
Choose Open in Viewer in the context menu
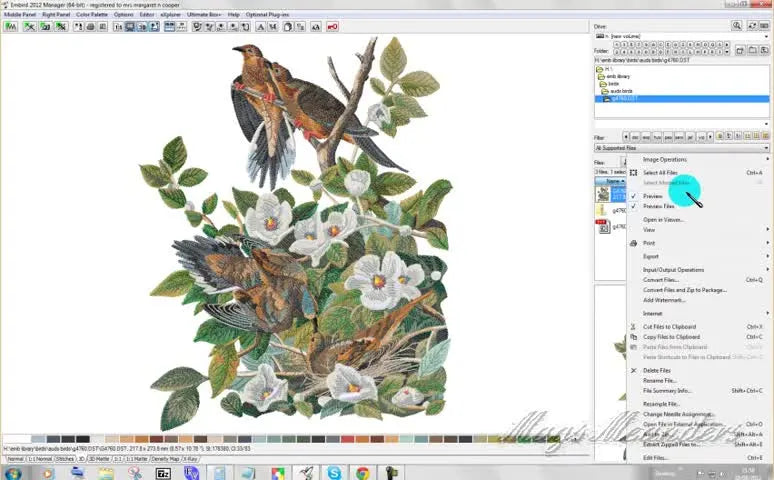(663, 220)
